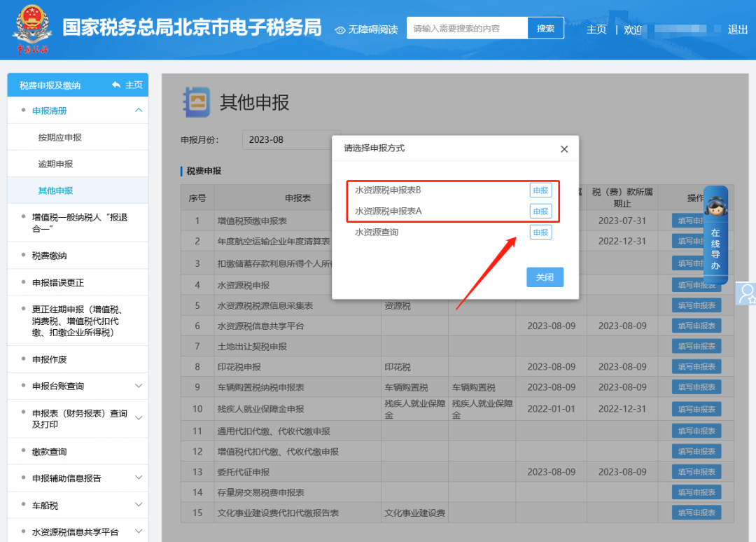The width and height of the screenshot is (756, 542).
Task: Click the back arrow beside 主页 in sidebar header
Action: click(x=116, y=85)
